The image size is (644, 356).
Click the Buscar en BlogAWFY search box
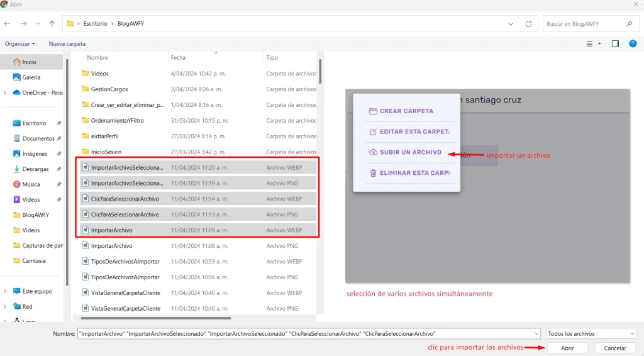[x=591, y=24]
